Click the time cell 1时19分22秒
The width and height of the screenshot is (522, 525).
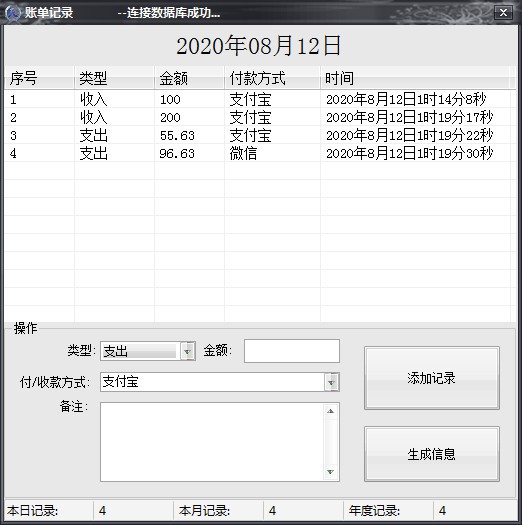point(415,136)
